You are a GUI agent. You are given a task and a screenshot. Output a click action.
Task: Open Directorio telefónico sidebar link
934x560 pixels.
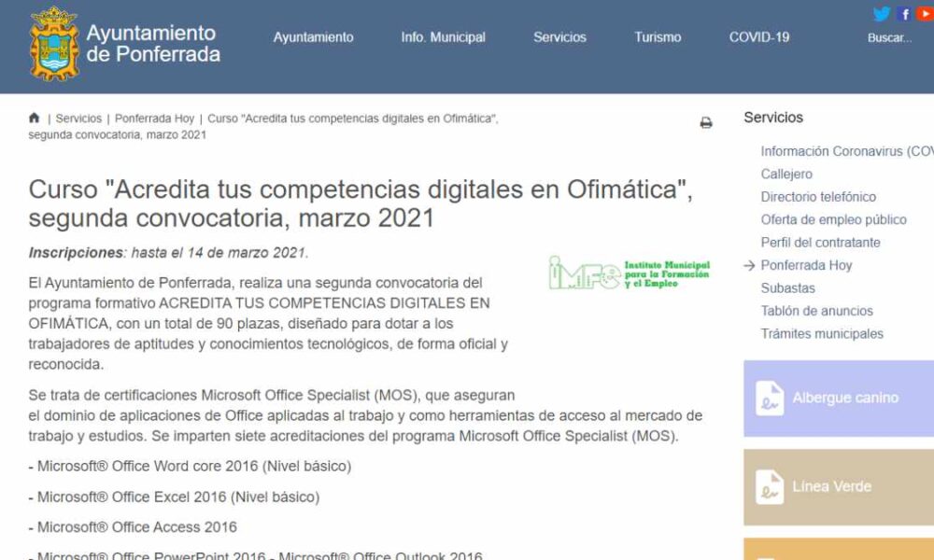(818, 197)
